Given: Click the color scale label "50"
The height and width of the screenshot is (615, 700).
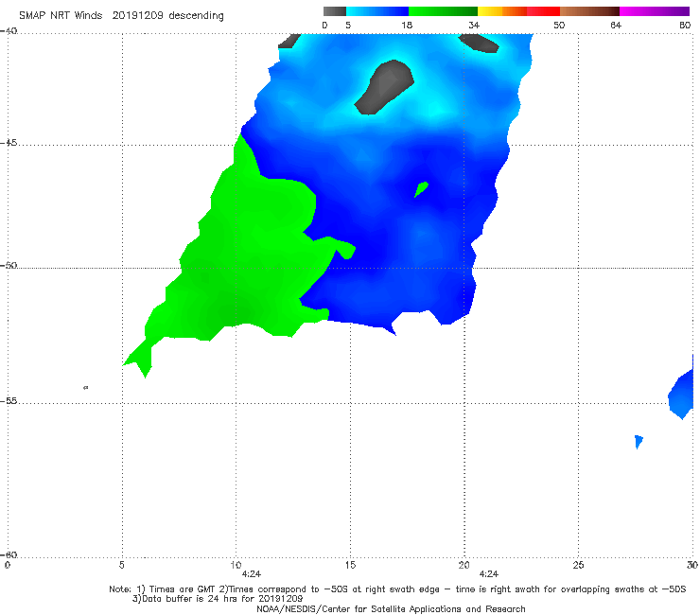Looking at the screenshot, I should click(x=559, y=26).
